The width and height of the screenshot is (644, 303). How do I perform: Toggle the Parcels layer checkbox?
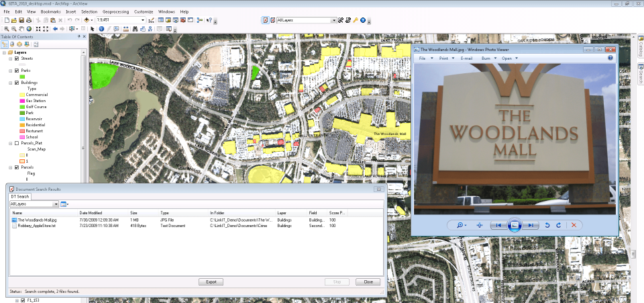click(x=16, y=167)
